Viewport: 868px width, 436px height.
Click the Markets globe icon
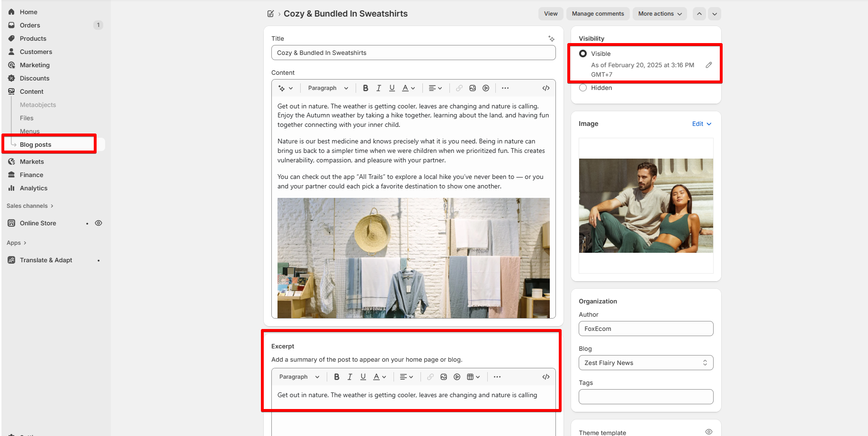pos(11,161)
